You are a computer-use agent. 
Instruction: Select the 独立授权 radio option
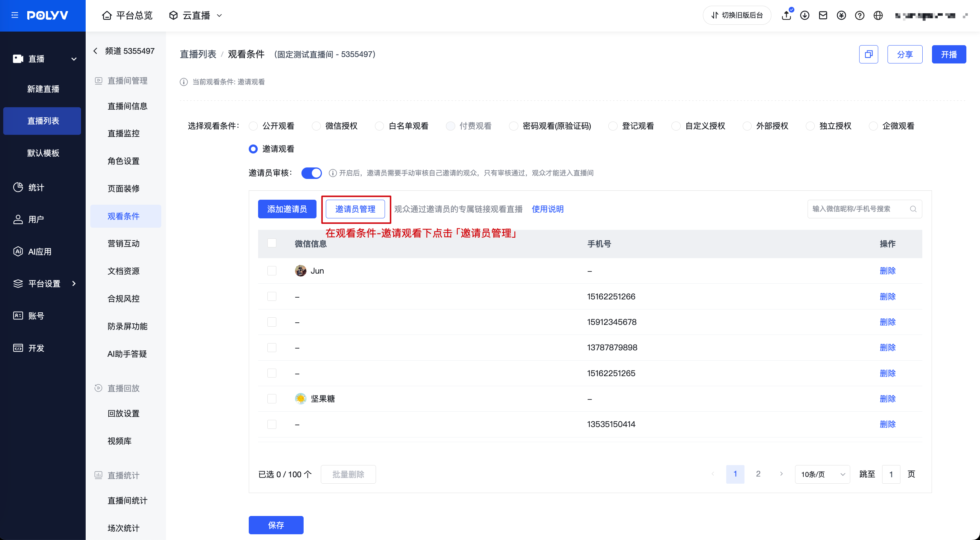coord(810,126)
